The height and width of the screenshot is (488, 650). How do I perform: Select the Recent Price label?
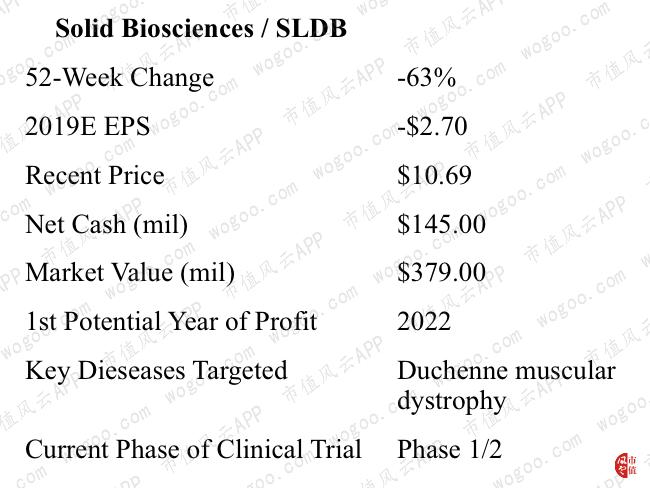[x=94, y=175]
